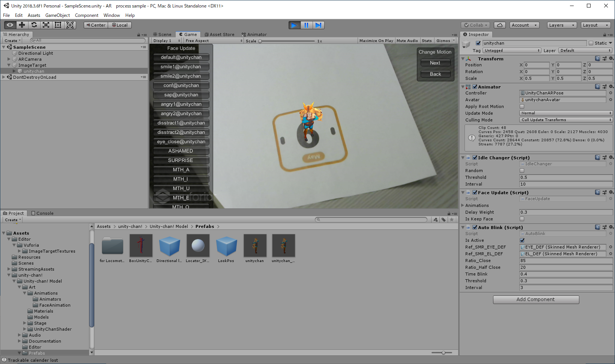Select LookPos prefab thumbnail
615x364 pixels.
(226, 246)
